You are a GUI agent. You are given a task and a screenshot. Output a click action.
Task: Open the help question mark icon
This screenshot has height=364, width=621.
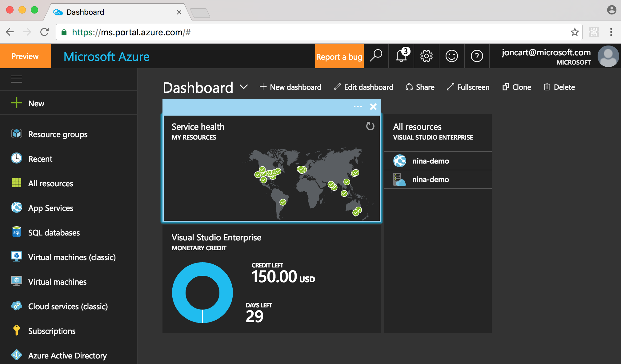[x=477, y=56]
